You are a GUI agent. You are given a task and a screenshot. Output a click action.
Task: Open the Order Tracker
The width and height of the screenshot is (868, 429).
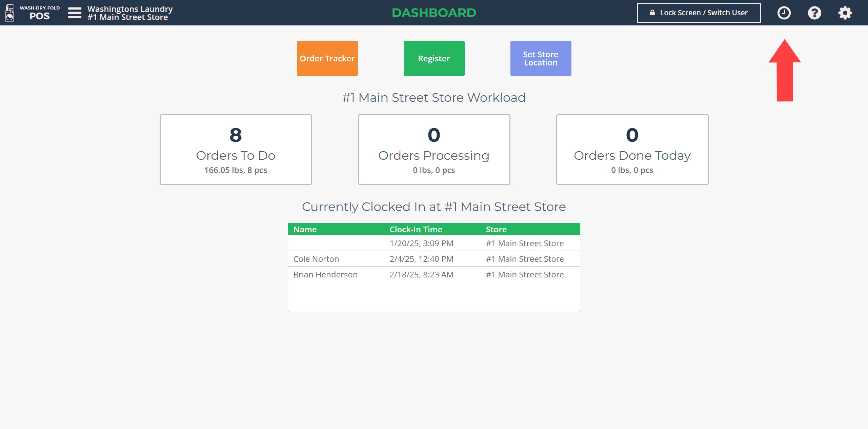point(327,58)
